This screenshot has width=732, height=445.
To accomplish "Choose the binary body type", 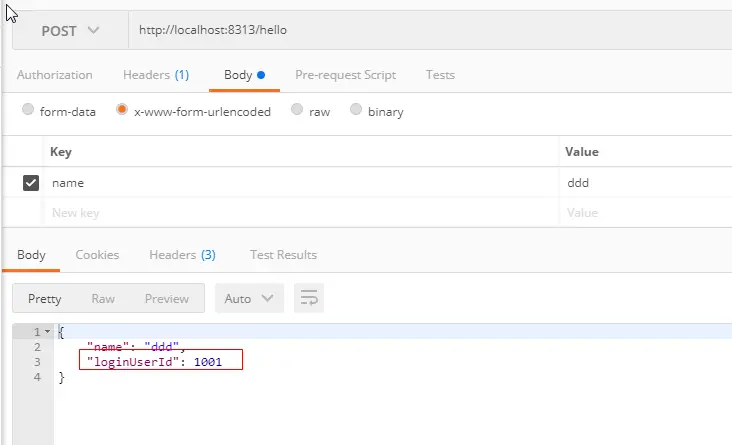I will pos(356,109).
